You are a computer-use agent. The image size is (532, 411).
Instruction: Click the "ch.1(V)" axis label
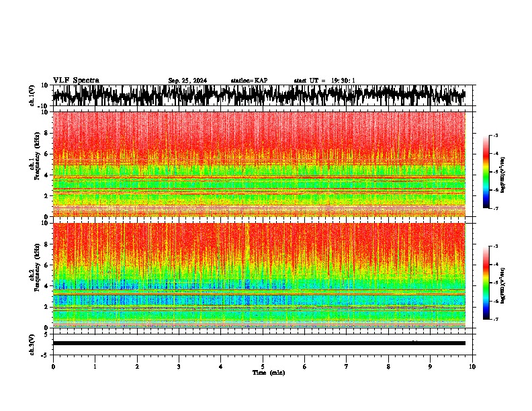click(x=32, y=95)
